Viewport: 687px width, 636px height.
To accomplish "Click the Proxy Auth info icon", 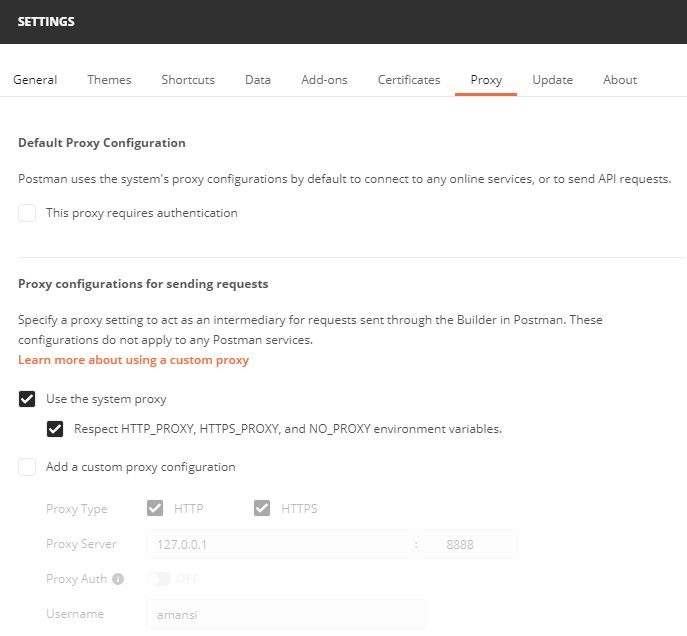I will tap(118, 579).
